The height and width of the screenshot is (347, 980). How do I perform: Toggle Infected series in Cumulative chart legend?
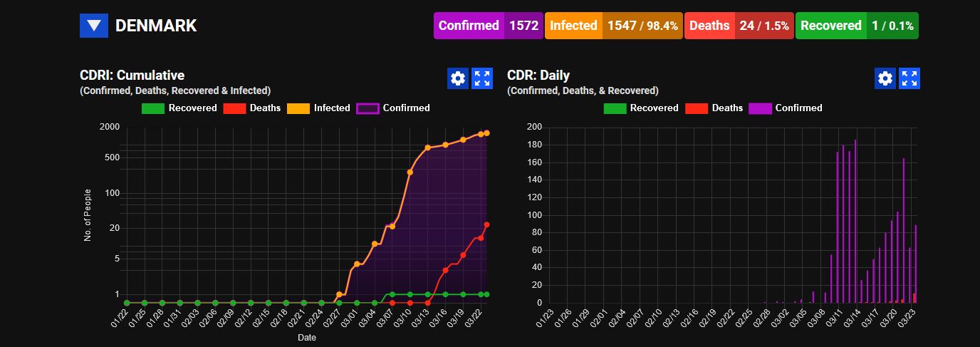(318, 108)
